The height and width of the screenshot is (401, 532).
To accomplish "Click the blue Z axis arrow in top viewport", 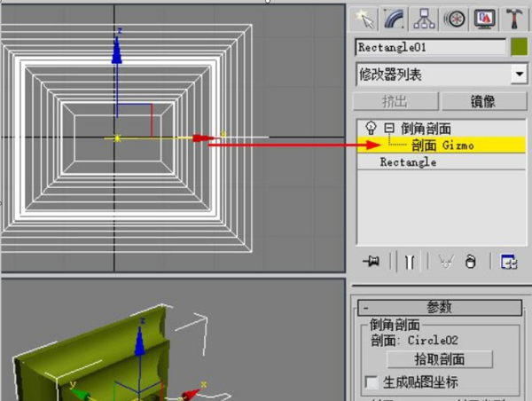I will coord(117,51).
